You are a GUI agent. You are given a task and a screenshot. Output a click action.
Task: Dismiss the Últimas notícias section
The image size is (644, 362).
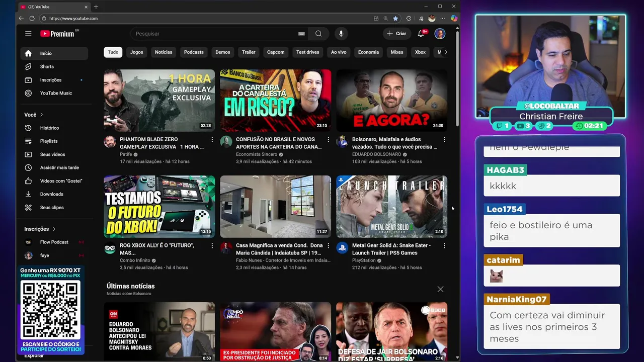[x=440, y=289]
